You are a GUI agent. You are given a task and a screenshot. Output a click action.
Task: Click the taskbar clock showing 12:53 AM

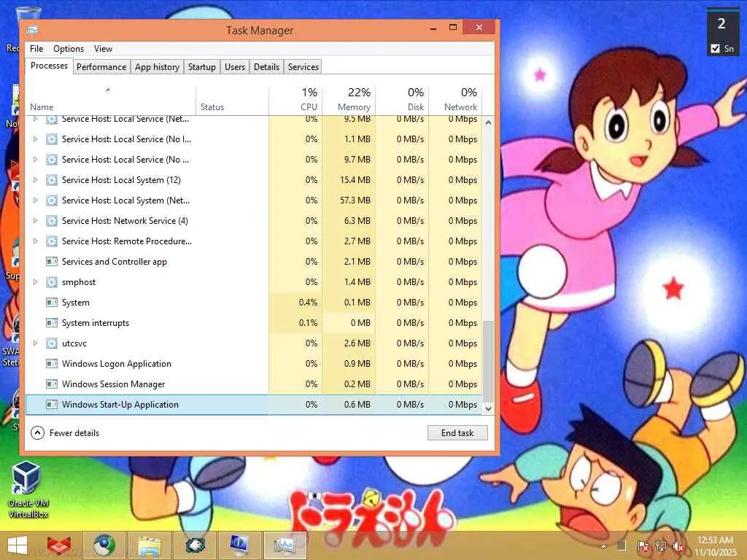pos(715,546)
